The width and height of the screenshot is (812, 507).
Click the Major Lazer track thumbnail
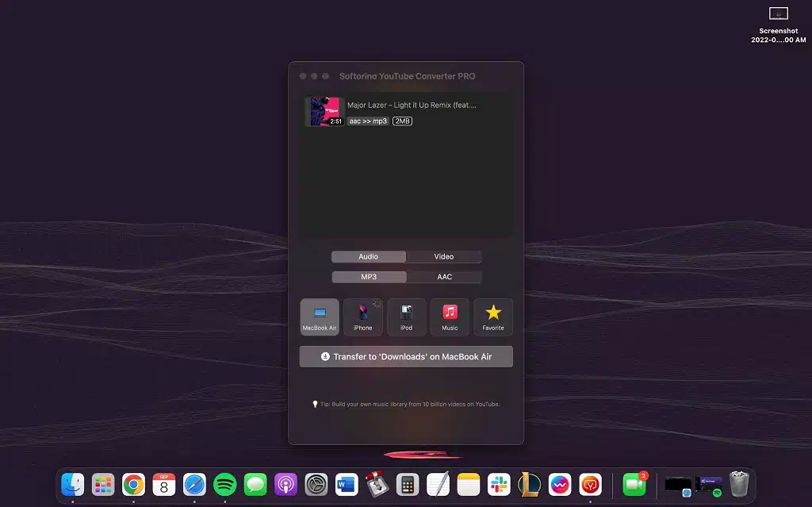click(325, 112)
